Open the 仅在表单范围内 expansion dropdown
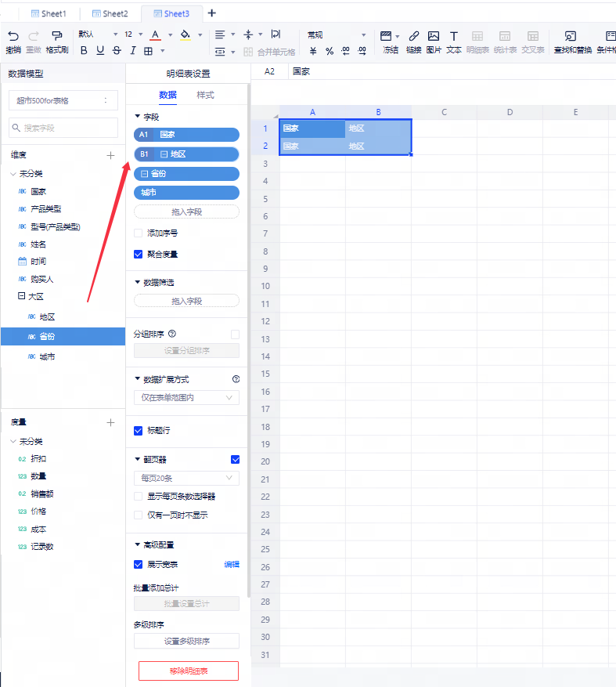Viewport: 616px width, 687px height. click(186, 398)
